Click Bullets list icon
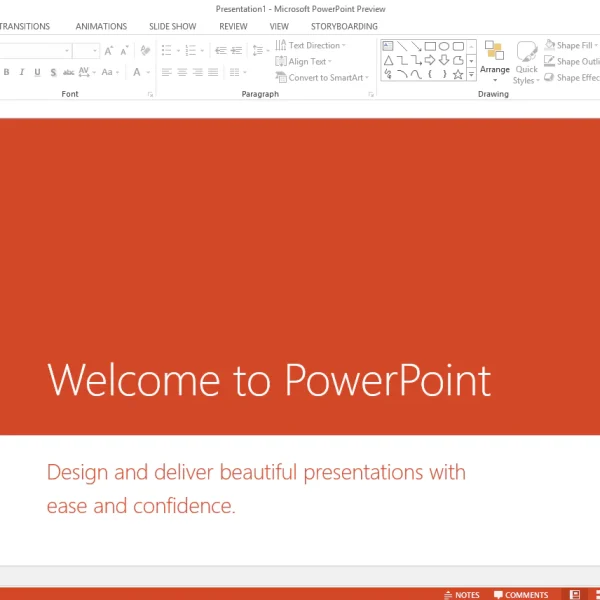Screen dimensions: 600x600 [x=166, y=50]
